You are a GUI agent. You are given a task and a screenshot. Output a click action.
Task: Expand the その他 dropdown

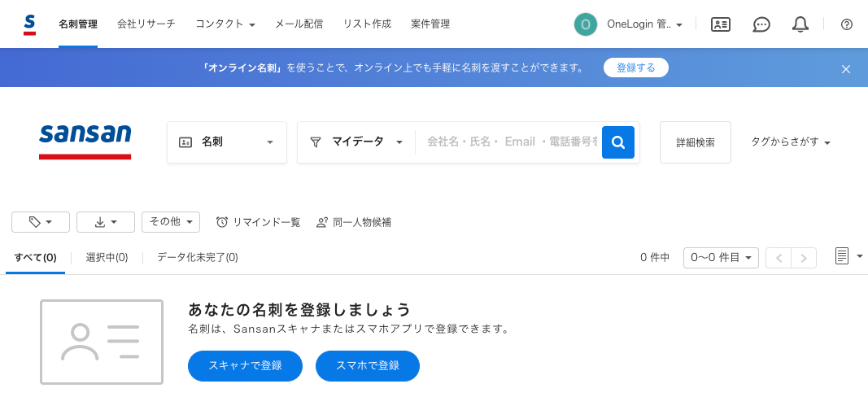tap(171, 222)
